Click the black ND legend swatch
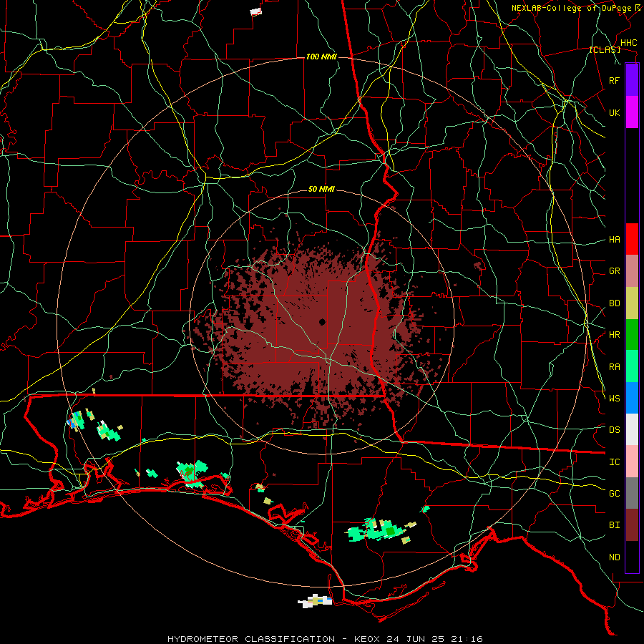This screenshot has height=644, width=644. click(x=632, y=557)
